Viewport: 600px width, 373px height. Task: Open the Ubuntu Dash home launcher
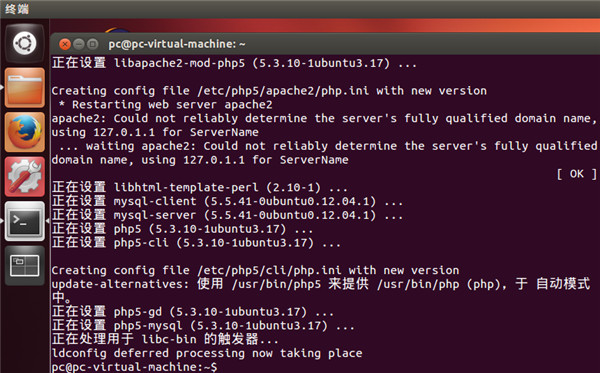coord(24,43)
